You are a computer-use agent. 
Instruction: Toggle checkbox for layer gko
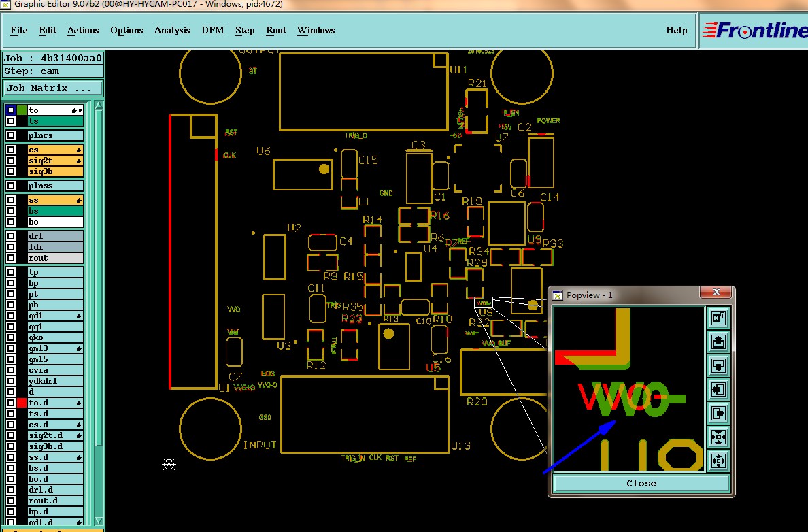tap(11, 337)
